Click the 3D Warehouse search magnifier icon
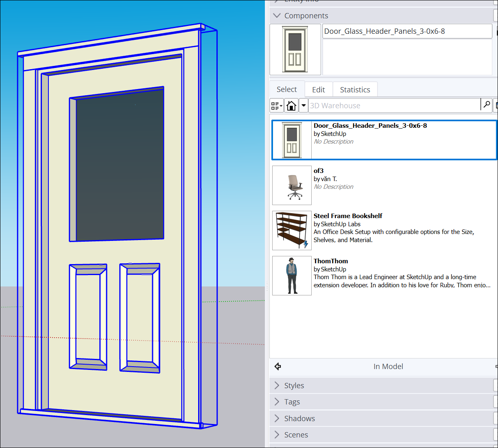The height and width of the screenshot is (448, 498). (487, 105)
